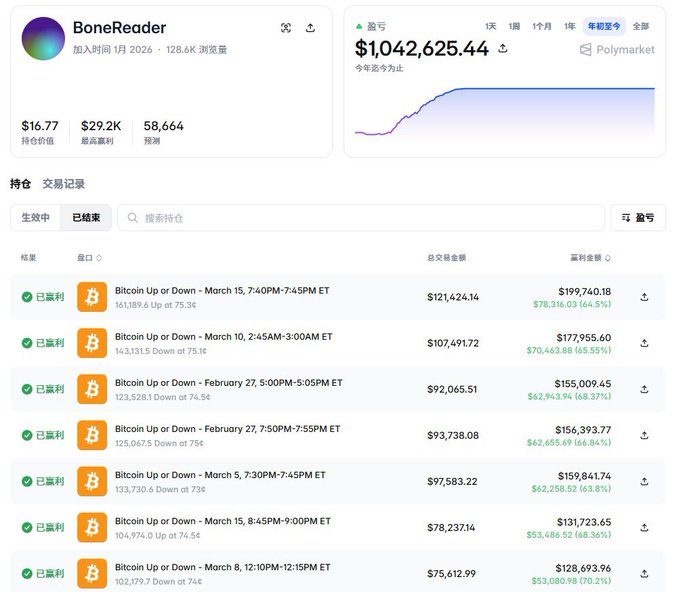Click the $53,486.52 (68.36%) profit value

pyautogui.click(x=569, y=535)
